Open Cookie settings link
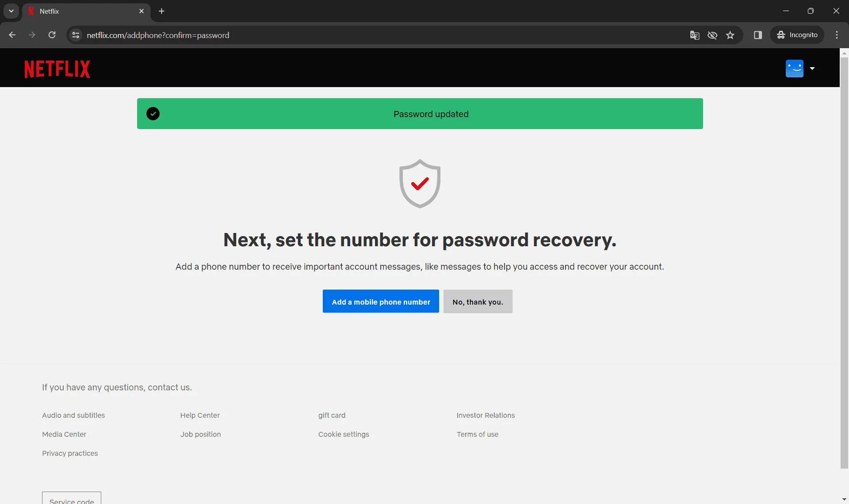The width and height of the screenshot is (849, 504). coord(344,434)
